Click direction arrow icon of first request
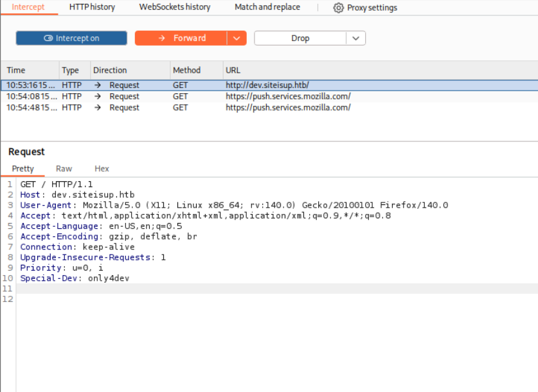This screenshot has width=538, height=392. (98, 85)
